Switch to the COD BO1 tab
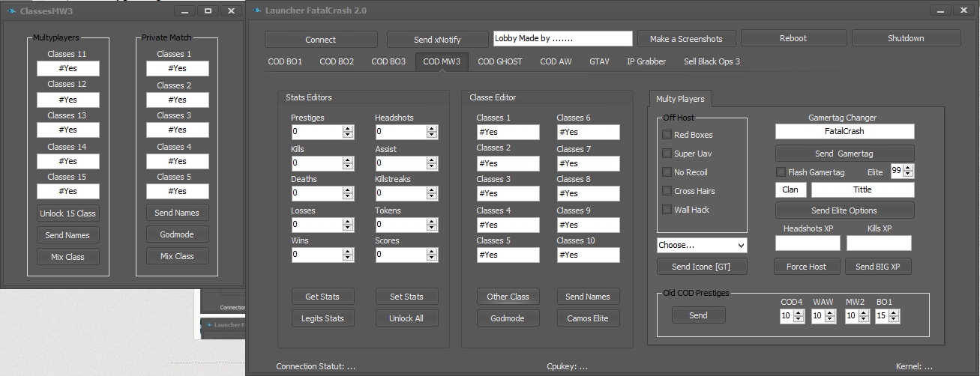The height and width of the screenshot is (376, 980). coord(285,61)
